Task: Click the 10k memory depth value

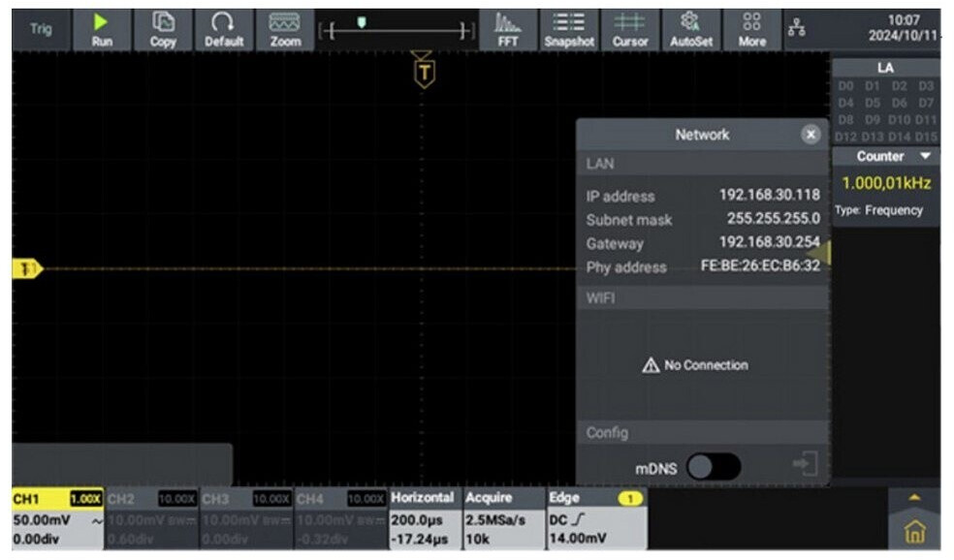Action: [x=477, y=539]
